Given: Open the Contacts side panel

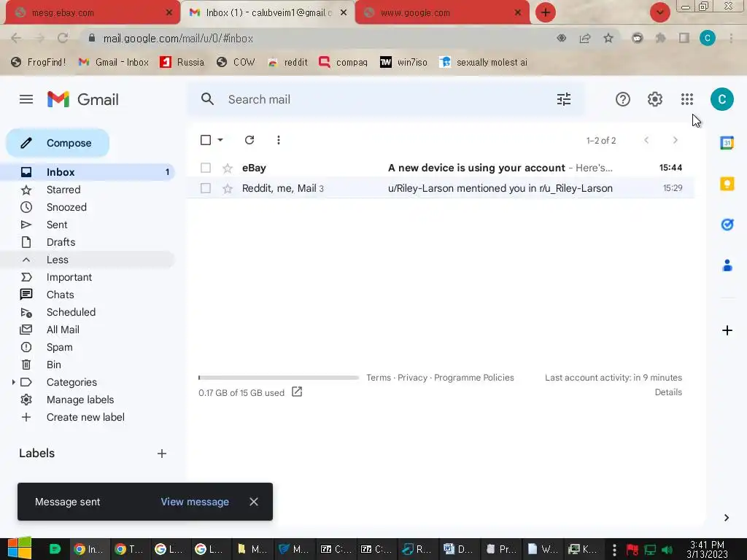Looking at the screenshot, I should 727,265.
